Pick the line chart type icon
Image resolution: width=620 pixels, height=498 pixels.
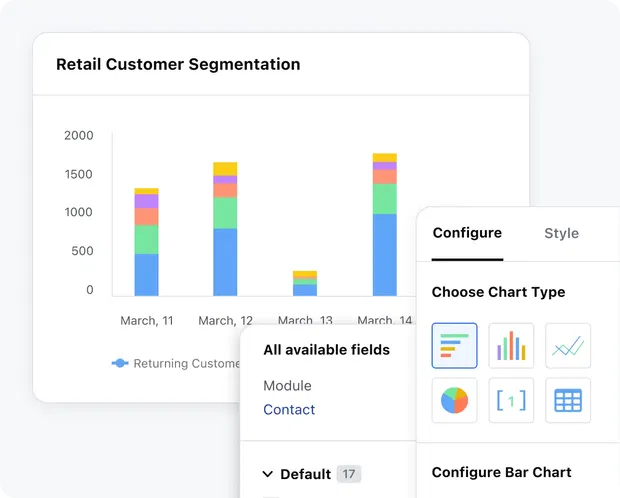pyautogui.click(x=568, y=346)
